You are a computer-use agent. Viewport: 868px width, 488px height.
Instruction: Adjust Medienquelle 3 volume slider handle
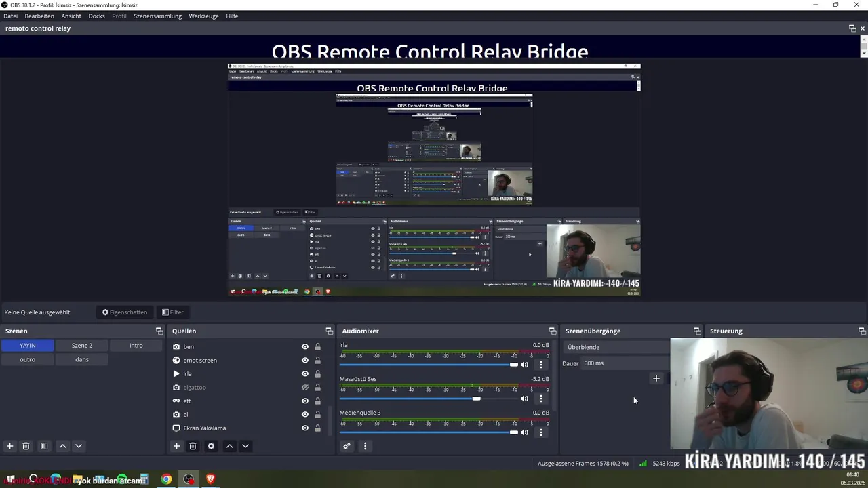click(513, 432)
